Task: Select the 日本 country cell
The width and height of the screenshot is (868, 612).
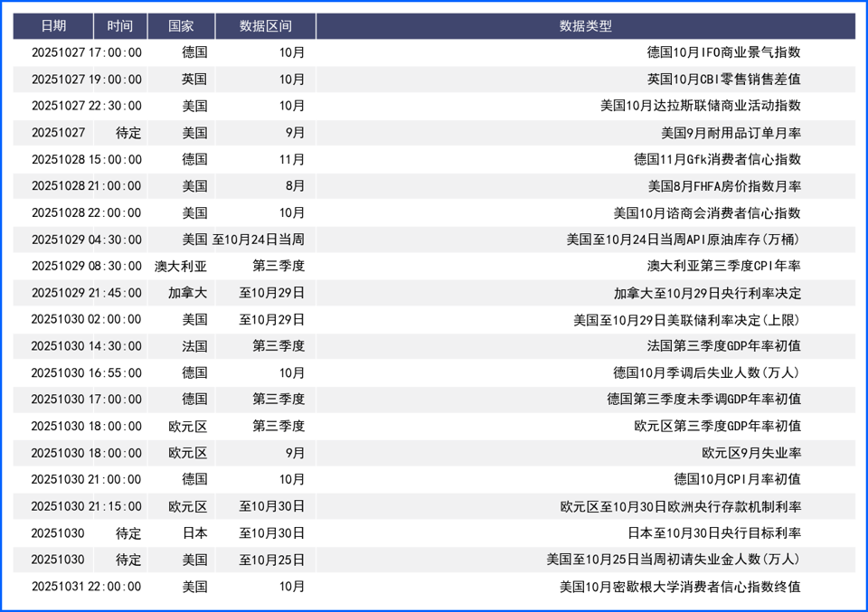Action: coord(193,533)
